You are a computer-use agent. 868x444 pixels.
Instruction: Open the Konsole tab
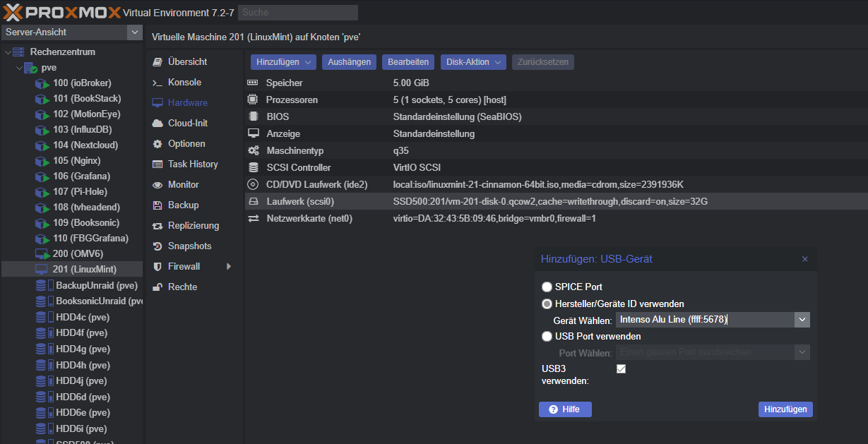tap(184, 83)
